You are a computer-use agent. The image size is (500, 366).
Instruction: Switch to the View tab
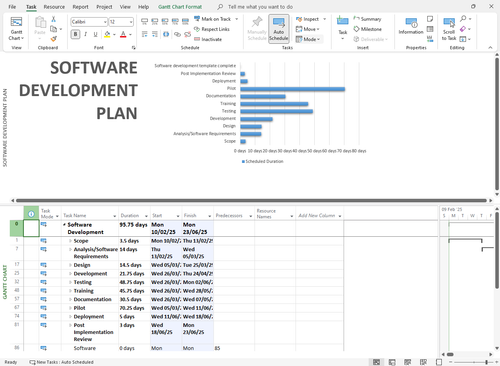[x=125, y=7]
